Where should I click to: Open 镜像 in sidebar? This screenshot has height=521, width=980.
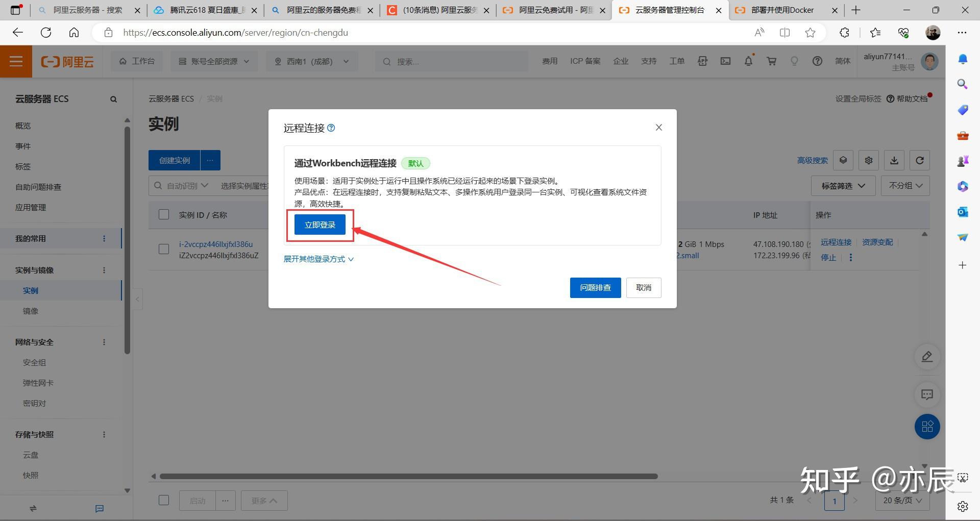click(31, 311)
